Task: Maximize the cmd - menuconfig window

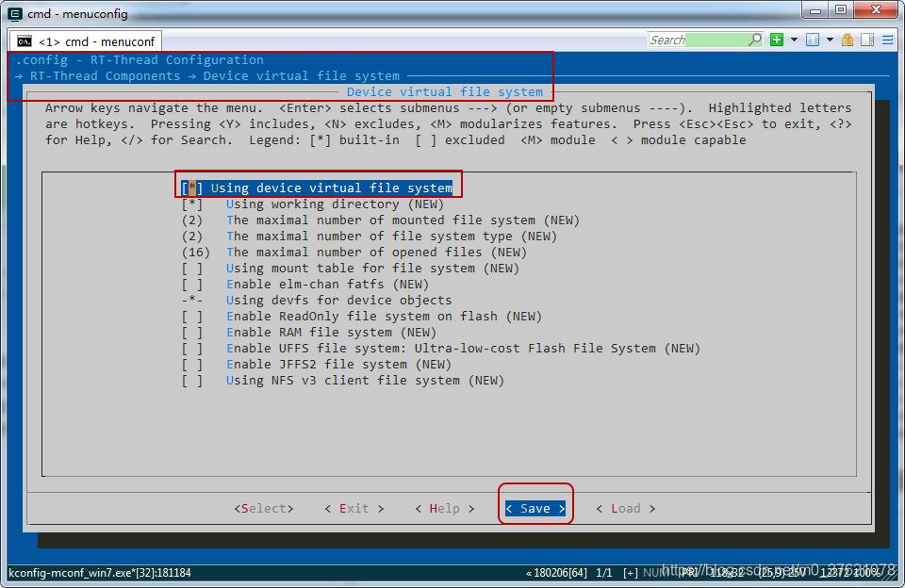Action: [840, 10]
